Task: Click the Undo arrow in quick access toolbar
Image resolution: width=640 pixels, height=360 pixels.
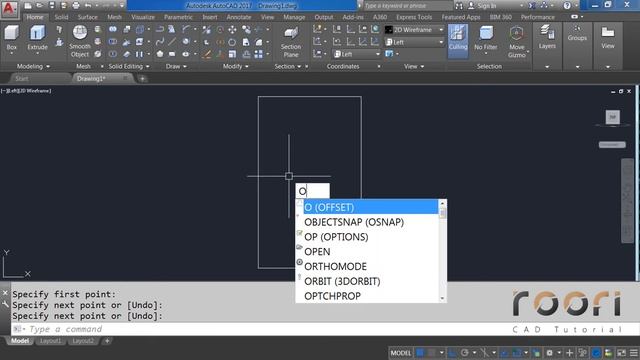Action: 88,6
